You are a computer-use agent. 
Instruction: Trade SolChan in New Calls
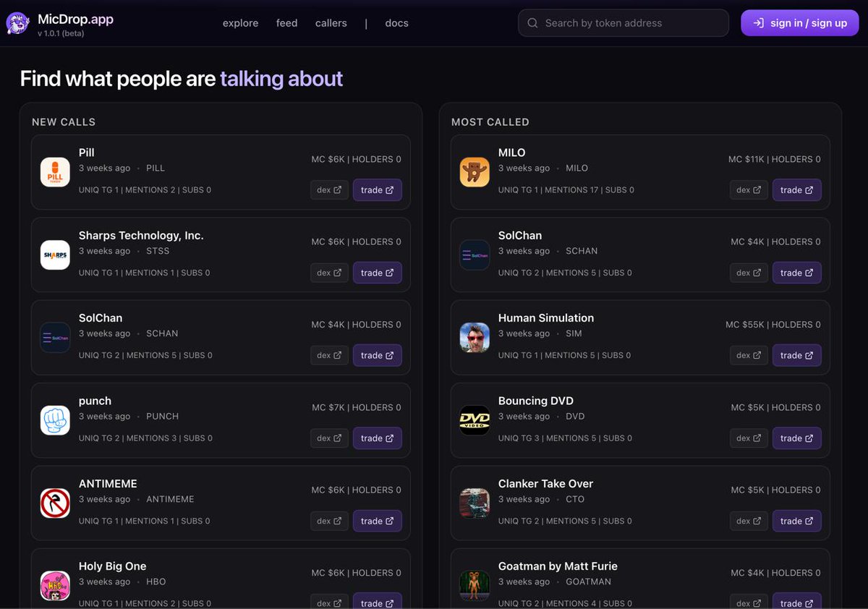378,356
